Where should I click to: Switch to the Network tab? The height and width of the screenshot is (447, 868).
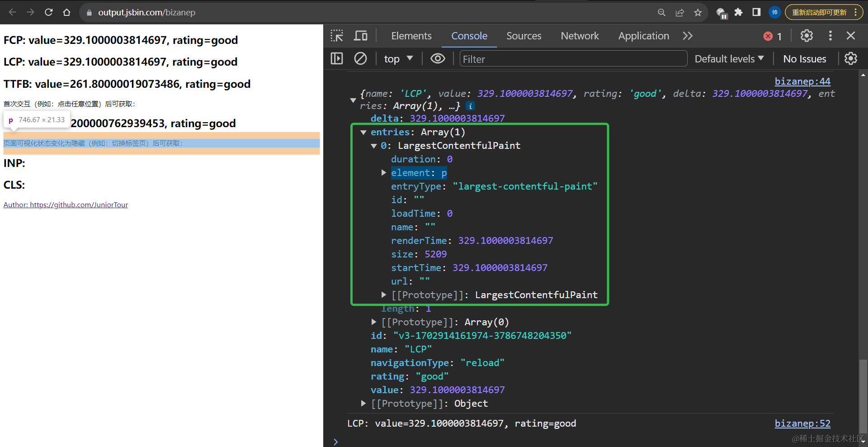pyautogui.click(x=580, y=36)
